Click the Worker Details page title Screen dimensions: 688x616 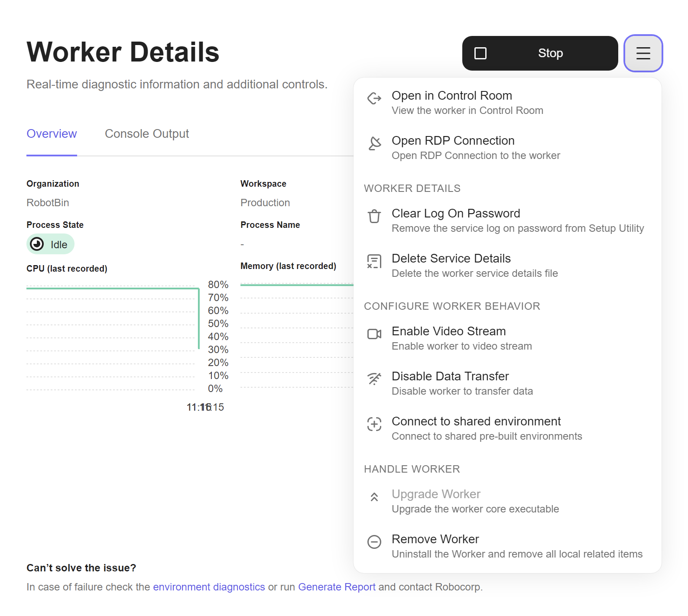click(123, 52)
